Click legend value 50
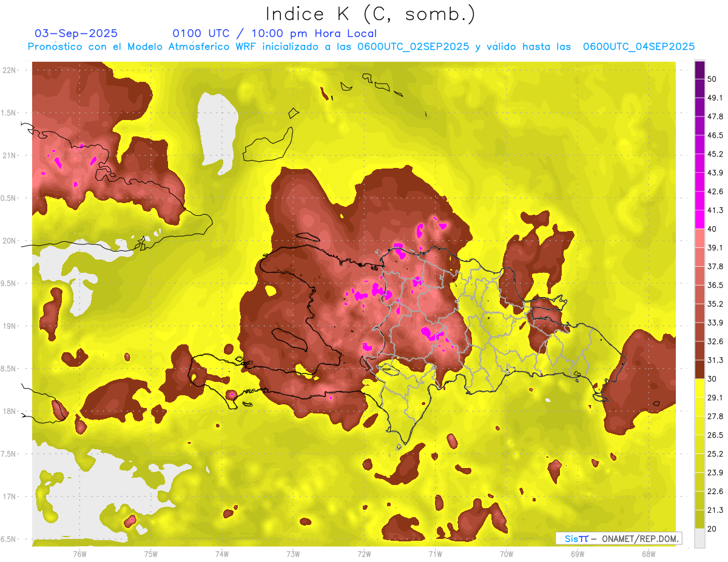The width and height of the screenshot is (728, 562). click(x=712, y=79)
